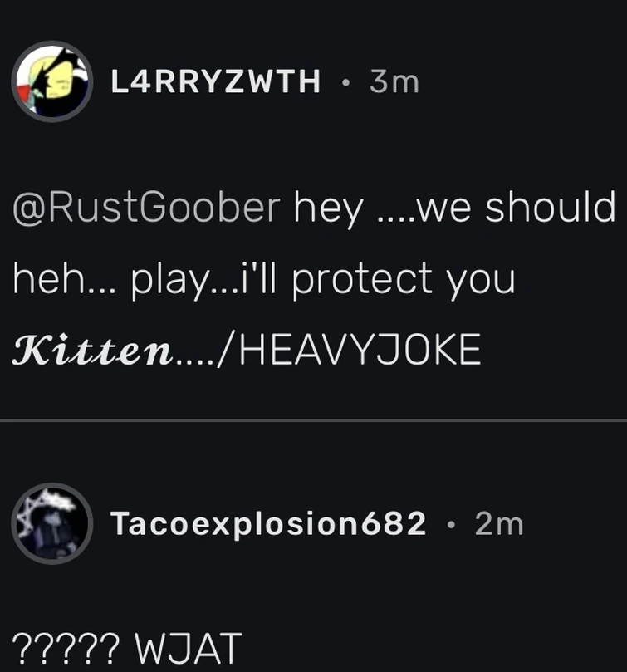The width and height of the screenshot is (627, 672).
Task: Tap the words "hey ....we should"
Action: click(455, 208)
